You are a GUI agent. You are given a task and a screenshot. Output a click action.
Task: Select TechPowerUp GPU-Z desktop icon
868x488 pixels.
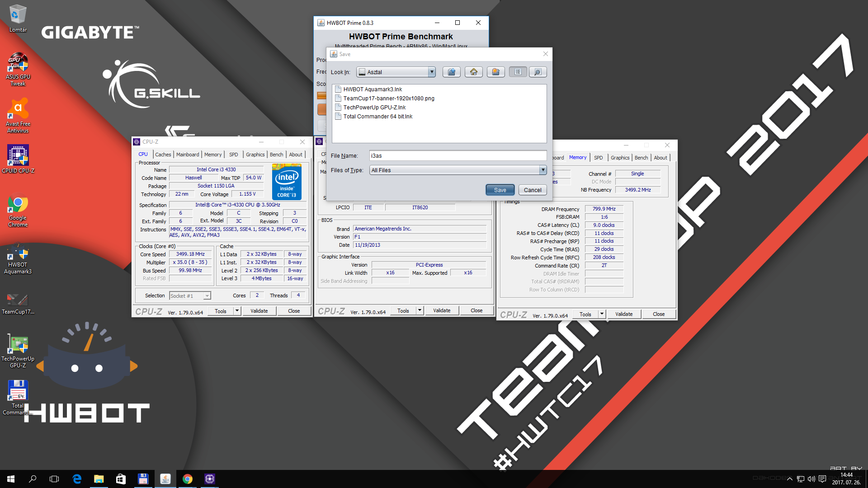point(18,352)
